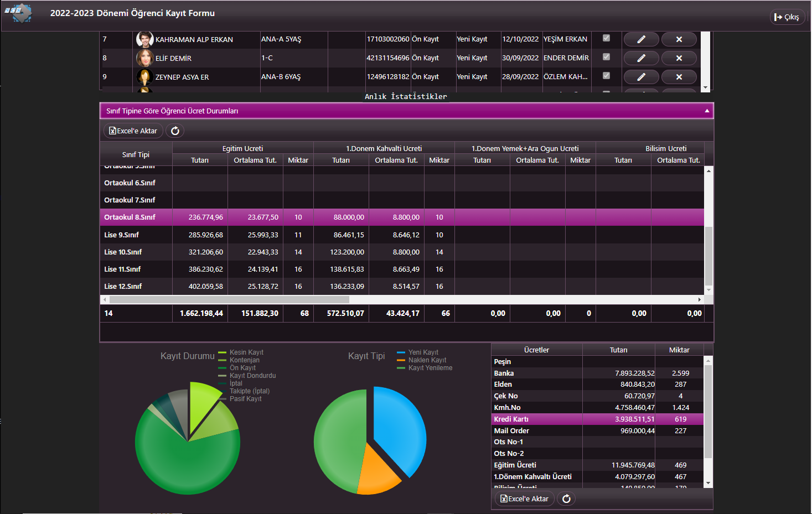This screenshot has width=812, height=514.
Task: Select the Mail Order payment row
Action: tap(597, 430)
